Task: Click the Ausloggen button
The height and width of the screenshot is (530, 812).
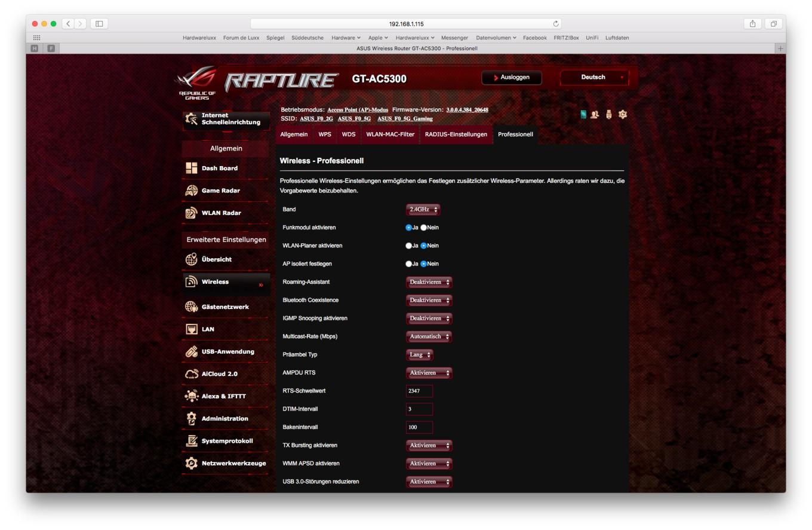Action: [x=512, y=78]
